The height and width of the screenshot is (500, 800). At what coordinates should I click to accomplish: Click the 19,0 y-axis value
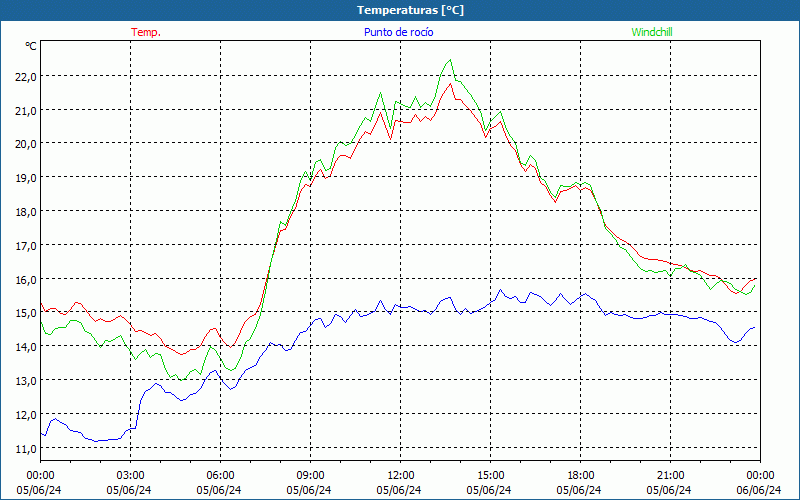point(26,178)
